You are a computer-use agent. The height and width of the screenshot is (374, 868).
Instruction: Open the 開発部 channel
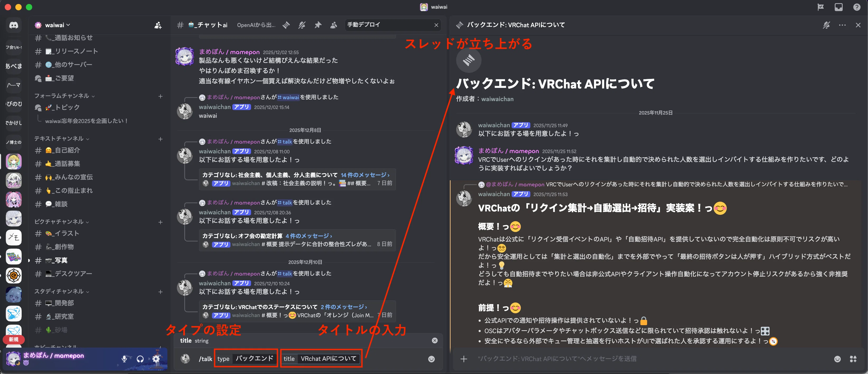pyautogui.click(x=99, y=303)
